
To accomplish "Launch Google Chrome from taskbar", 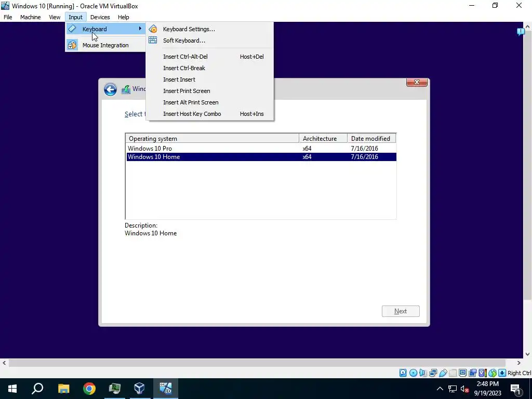I will pos(89,389).
